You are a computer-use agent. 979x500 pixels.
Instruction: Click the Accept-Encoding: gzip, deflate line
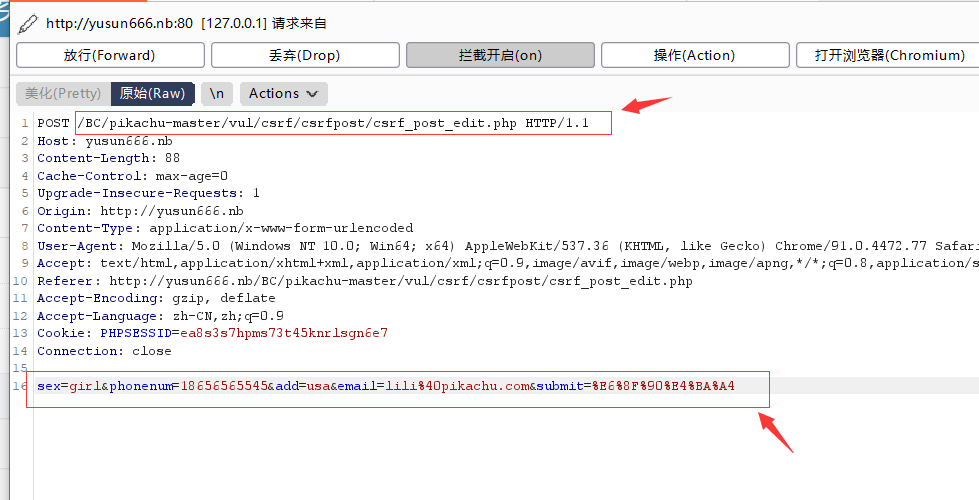tap(156, 298)
